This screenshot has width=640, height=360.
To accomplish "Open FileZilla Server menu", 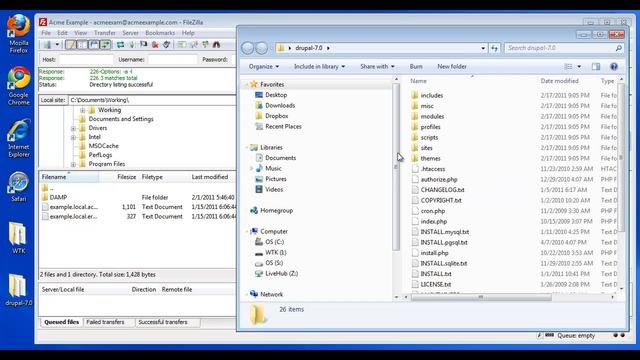I will [130, 33].
